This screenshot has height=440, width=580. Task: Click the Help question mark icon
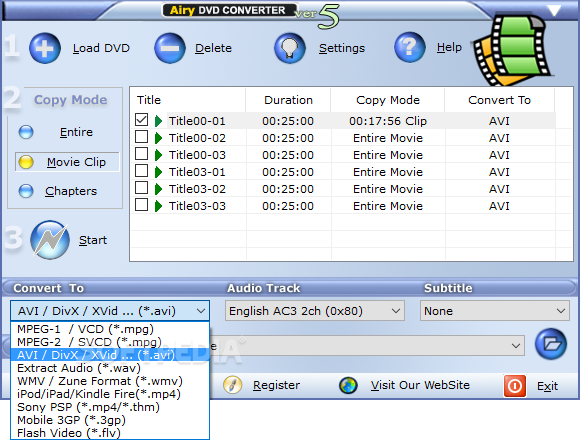tap(409, 47)
